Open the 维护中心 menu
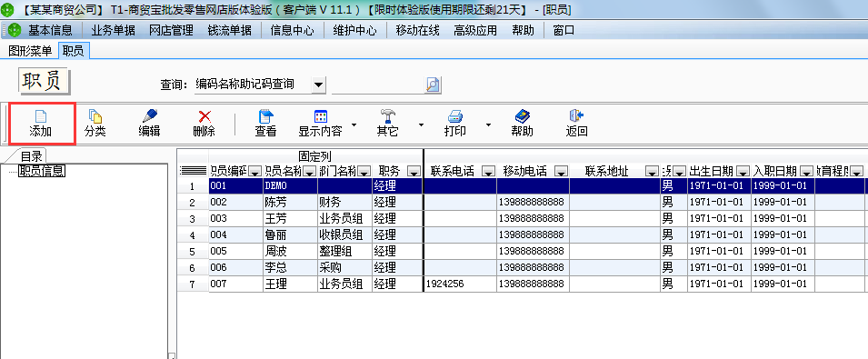The image size is (868, 359). (x=354, y=30)
